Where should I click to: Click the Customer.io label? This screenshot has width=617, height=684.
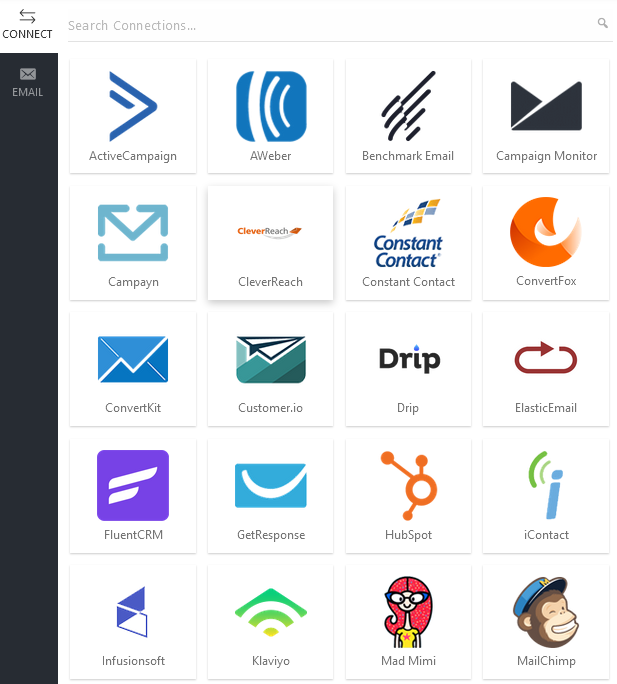pos(271,408)
